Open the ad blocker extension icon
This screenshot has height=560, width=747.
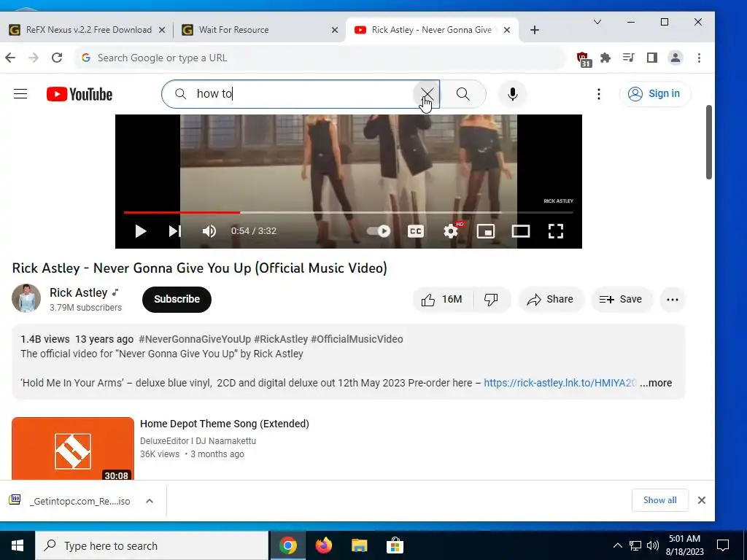pos(584,59)
